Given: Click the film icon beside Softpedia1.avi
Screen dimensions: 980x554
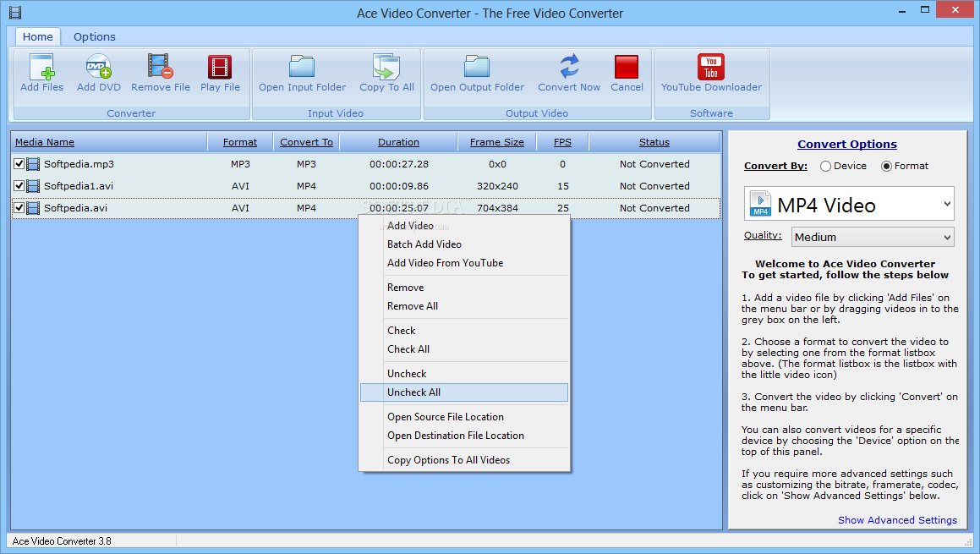Looking at the screenshot, I should pyautogui.click(x=33, y=186).
